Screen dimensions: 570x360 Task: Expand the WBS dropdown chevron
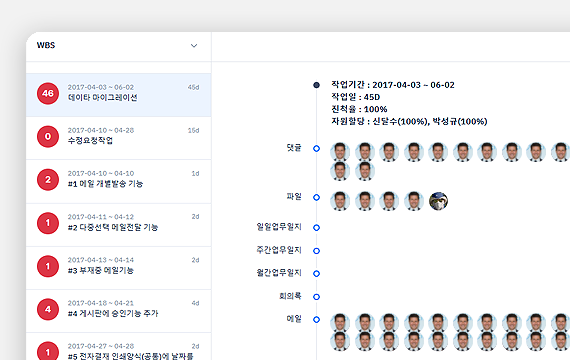194,45
